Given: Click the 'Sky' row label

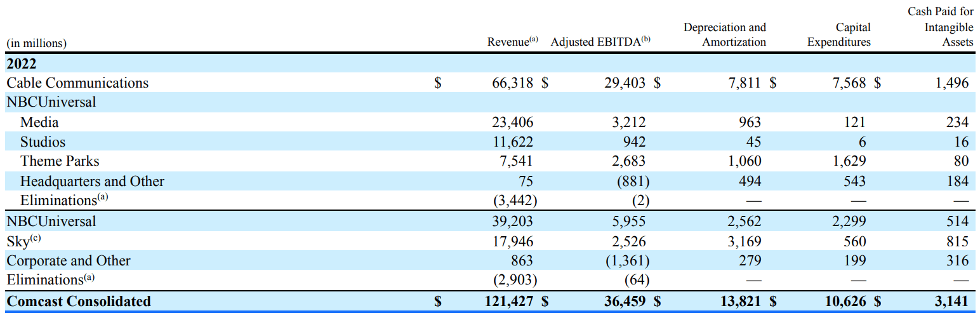Looking at the screenshot, I should point(23,241).
